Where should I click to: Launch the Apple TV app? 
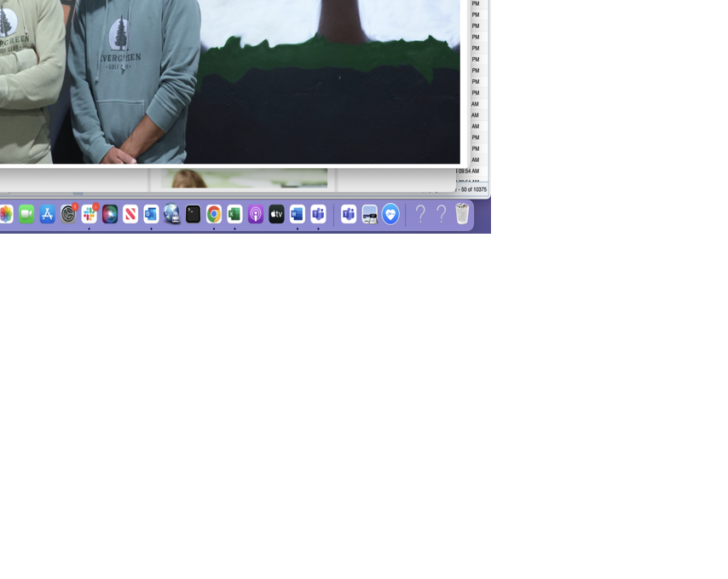click(276, 215)
